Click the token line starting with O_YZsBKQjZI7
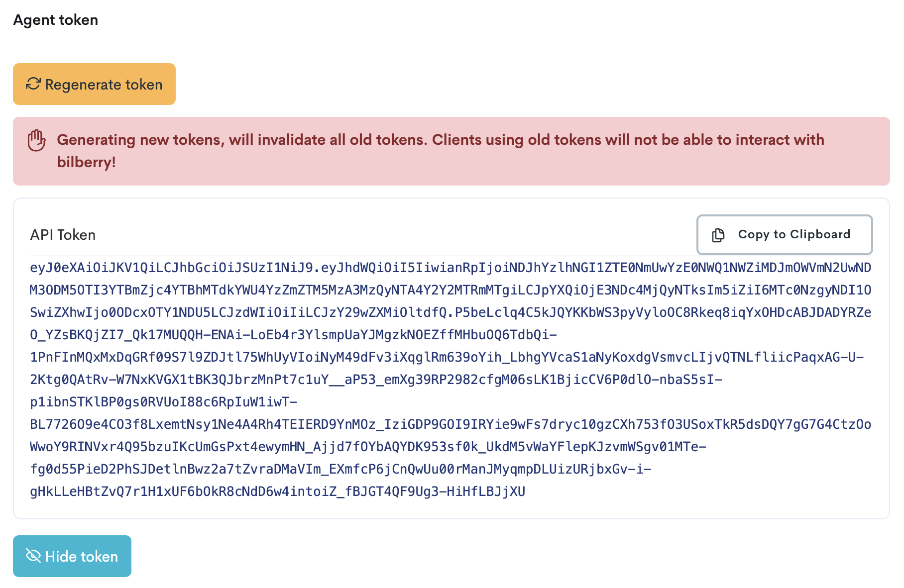Viewport: 904px width, 588px height. (x=293, y=335)
